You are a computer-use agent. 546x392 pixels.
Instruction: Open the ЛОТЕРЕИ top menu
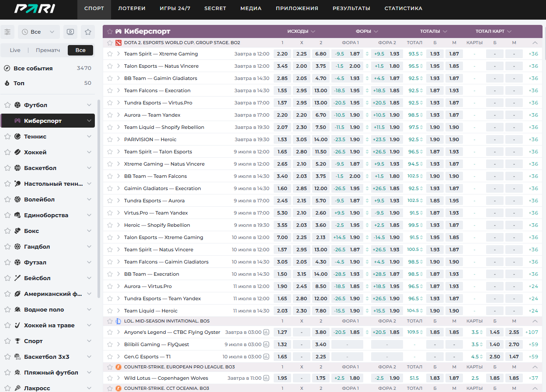pyautogui.click(x=132, y=8)
